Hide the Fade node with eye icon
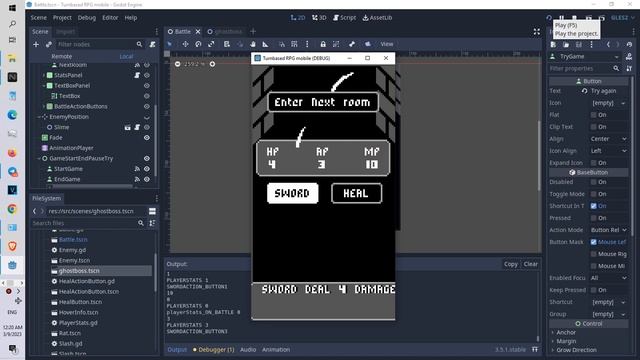 click(x=147, y=138)
